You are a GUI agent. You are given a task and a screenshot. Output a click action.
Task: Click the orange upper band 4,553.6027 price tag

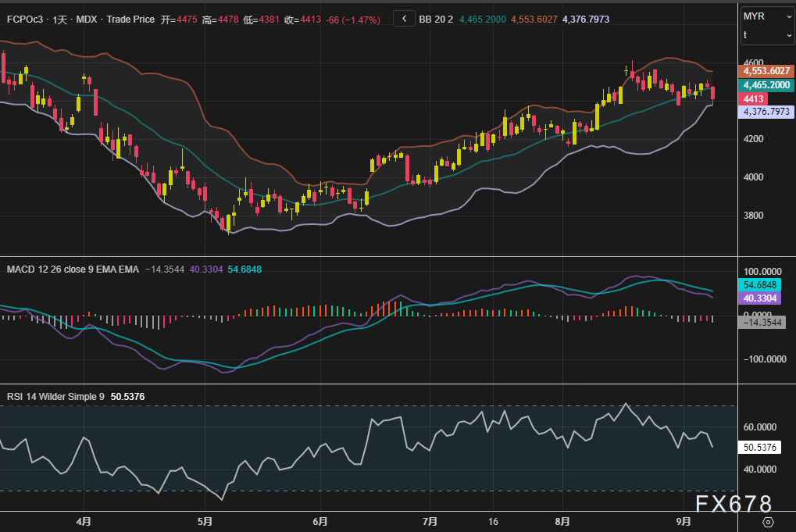pyautogui.click(x=766, y=71)
